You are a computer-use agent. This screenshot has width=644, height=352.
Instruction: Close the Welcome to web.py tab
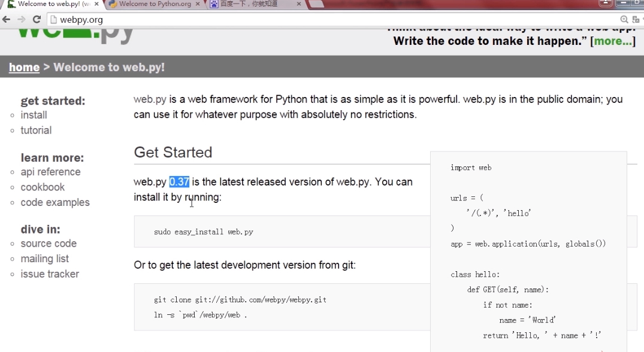(96, 4)
